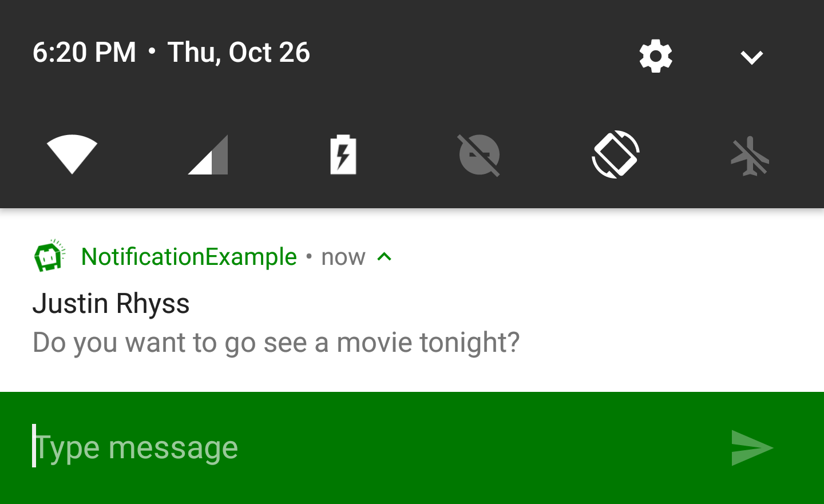The height and width of the screenshot is (504, 824).
Task: Tap the NotificationExample app icon
Action: pyautogui.click(x=49, y=256)
